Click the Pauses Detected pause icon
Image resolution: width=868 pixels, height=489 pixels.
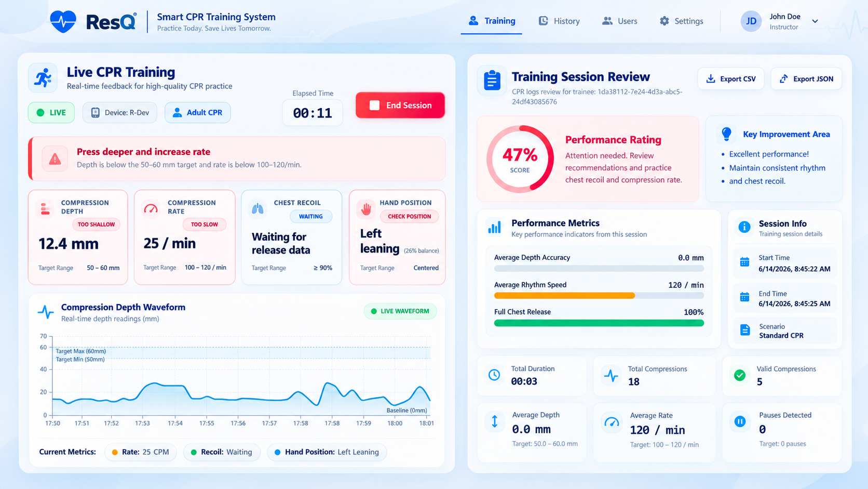click(740, 421)
